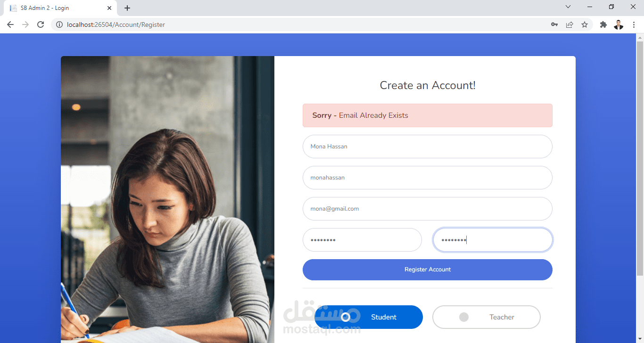Open saved passwords key icon
Viewport: 644px width, 343px height.
point(554,24)
